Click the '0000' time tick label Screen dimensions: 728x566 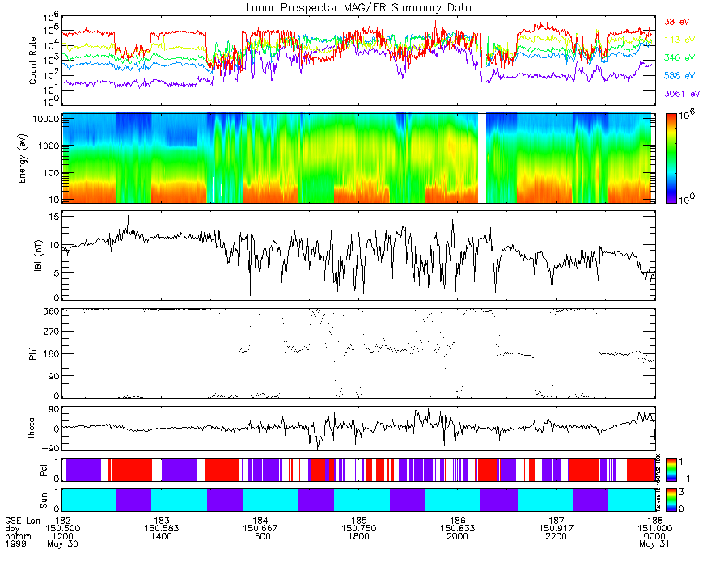(x=654, y=536)
